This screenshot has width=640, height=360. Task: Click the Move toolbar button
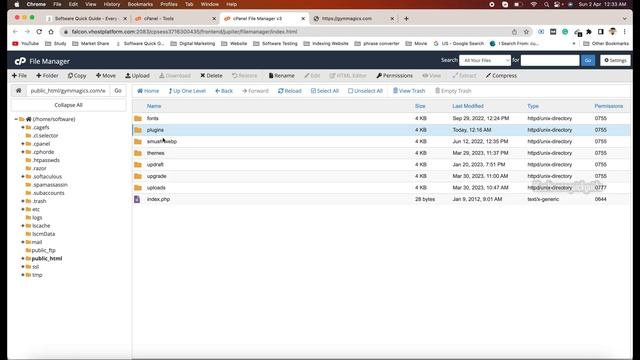tap(106, 76)
